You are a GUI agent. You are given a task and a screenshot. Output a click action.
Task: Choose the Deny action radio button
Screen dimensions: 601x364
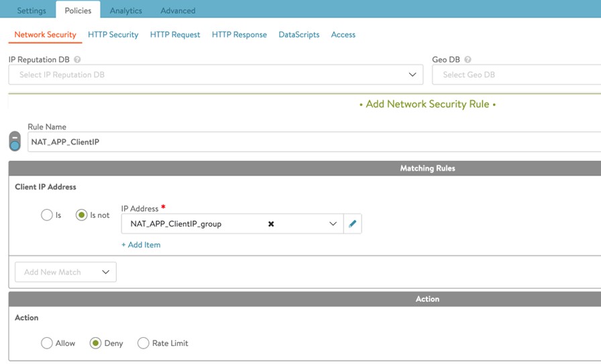pyautogui.click(x=95, y=343)
